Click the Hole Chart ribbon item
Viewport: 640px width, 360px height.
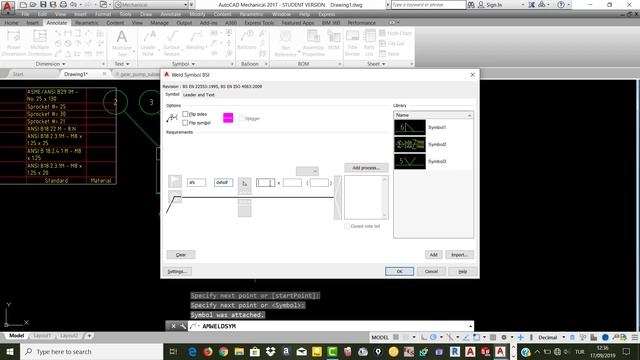click(395, 33)
